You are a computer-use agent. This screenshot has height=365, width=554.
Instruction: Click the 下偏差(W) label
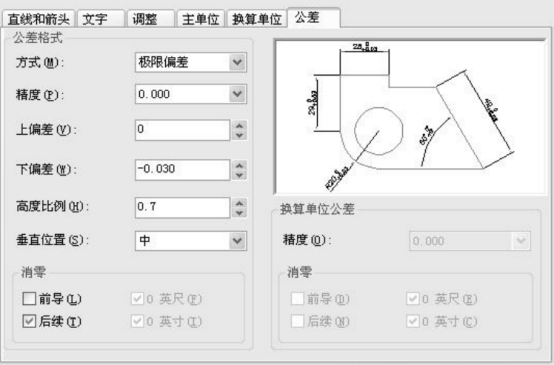click(x=46, y=170)
